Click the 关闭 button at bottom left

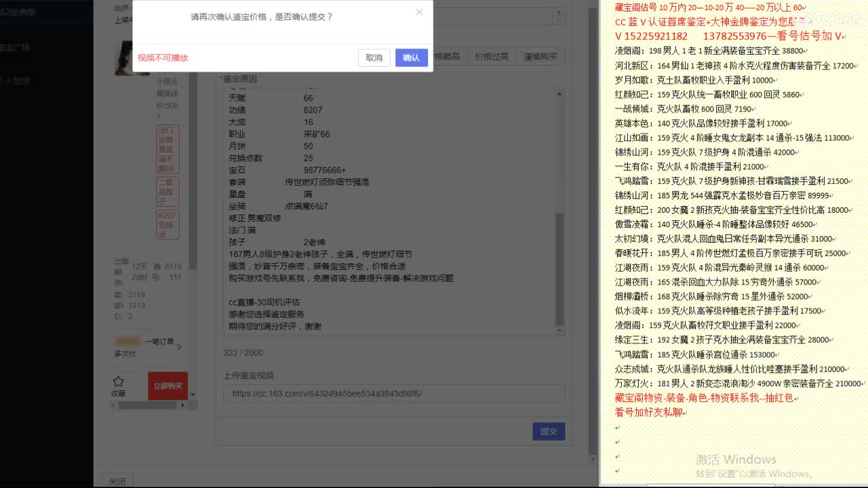pyautogui.click(x=117, y=481)
